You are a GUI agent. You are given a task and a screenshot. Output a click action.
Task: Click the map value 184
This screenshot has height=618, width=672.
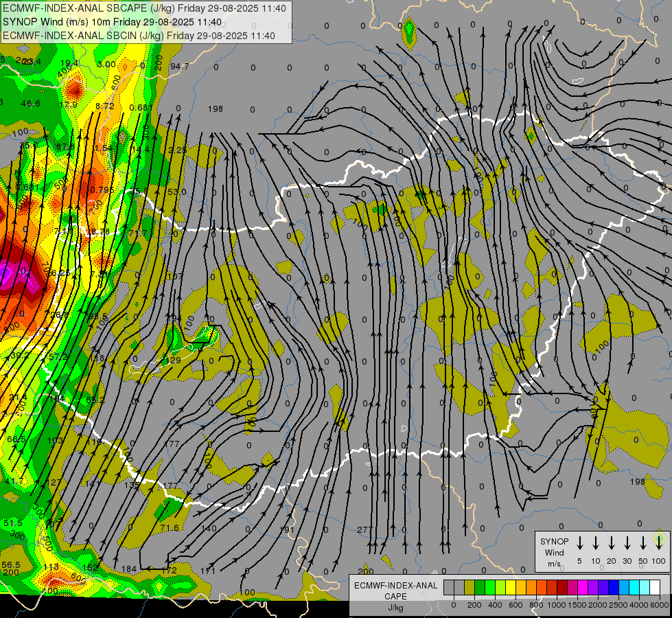point(129,569)
